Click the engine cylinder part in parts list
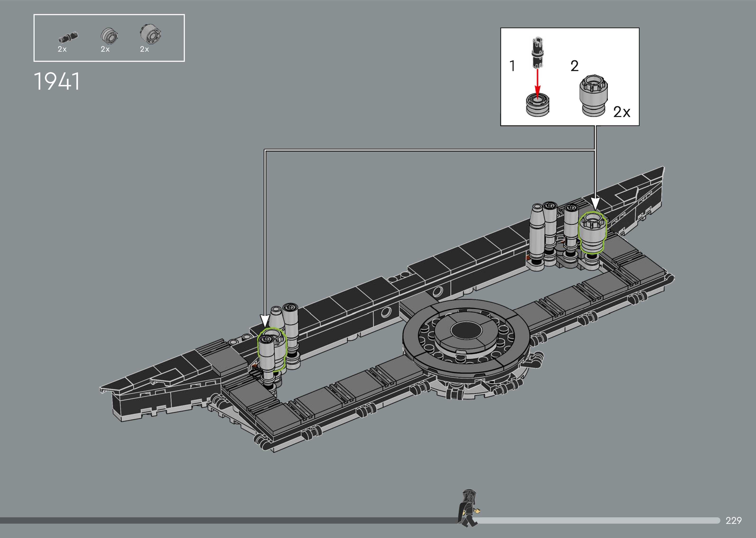Image resolution: width=756 pixels, height=538 pixels. pyautogui.click(x=151, y=34)
